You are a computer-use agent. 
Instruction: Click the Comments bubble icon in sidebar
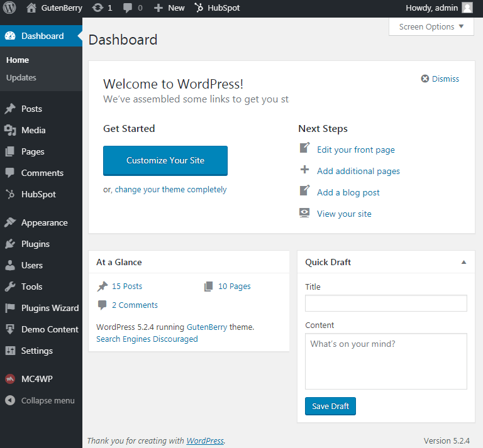(10, 173)
